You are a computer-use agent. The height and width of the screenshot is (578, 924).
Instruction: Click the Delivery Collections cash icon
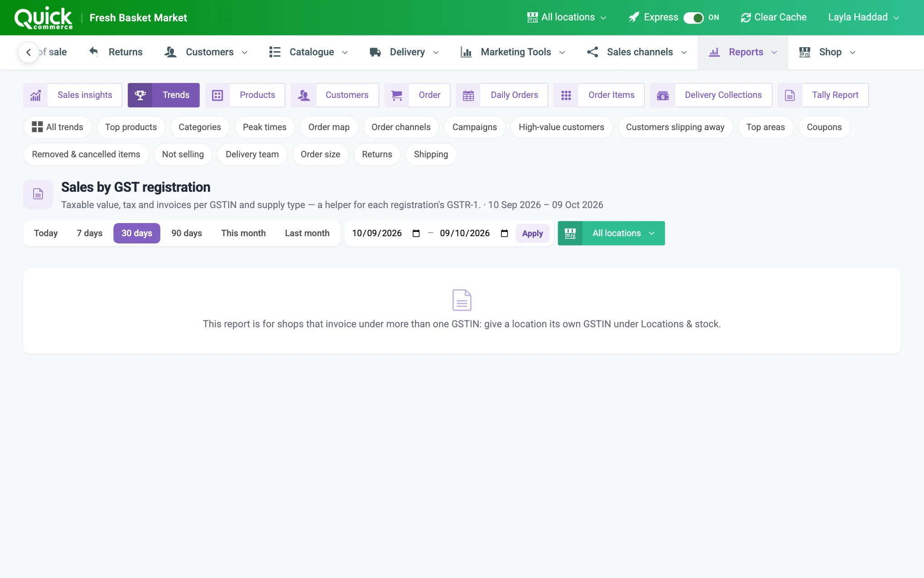pyautogui.click(x=663, y=95)
